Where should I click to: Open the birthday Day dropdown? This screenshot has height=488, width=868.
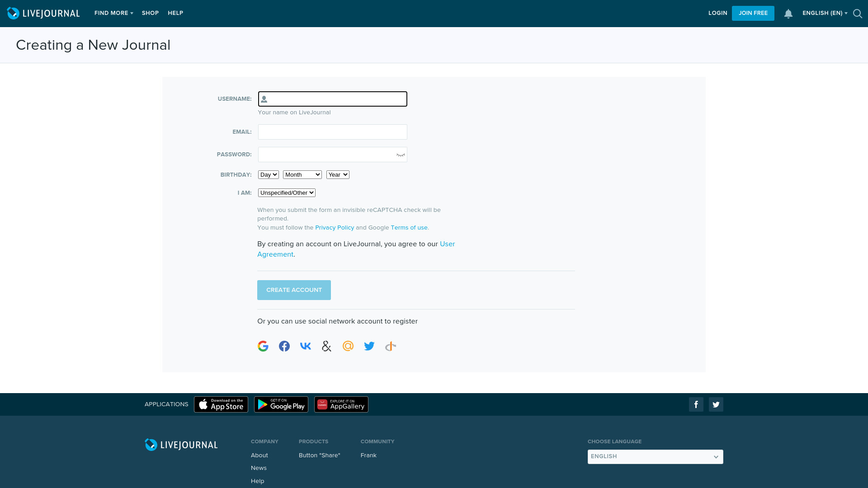click(269, 175)
